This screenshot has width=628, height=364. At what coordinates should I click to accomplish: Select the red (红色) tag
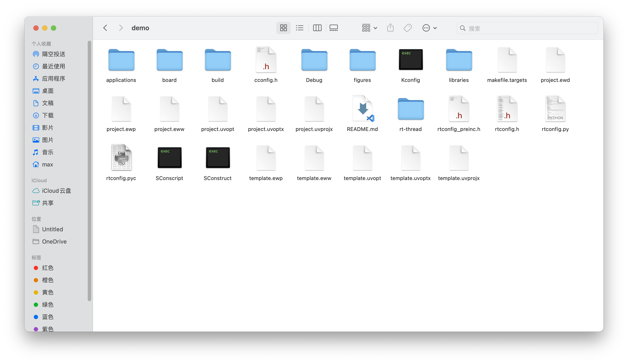pos(48,268)
